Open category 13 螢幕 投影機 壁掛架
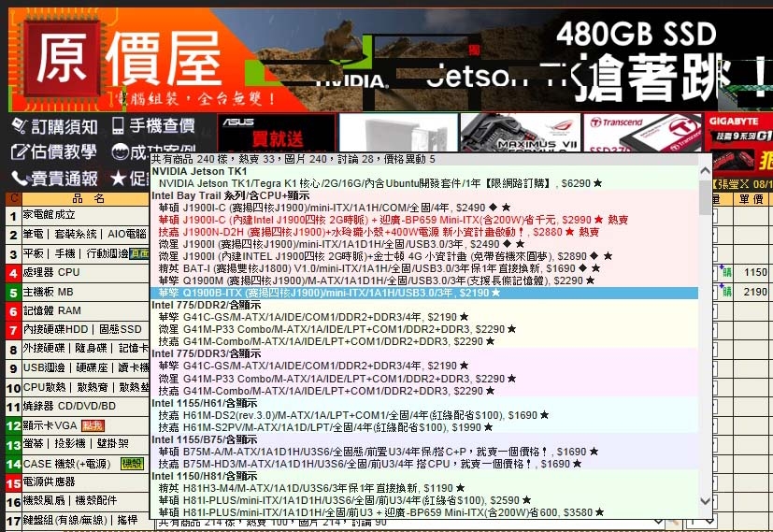The width and height of the screenshot is (773, 532). [77, 444]
